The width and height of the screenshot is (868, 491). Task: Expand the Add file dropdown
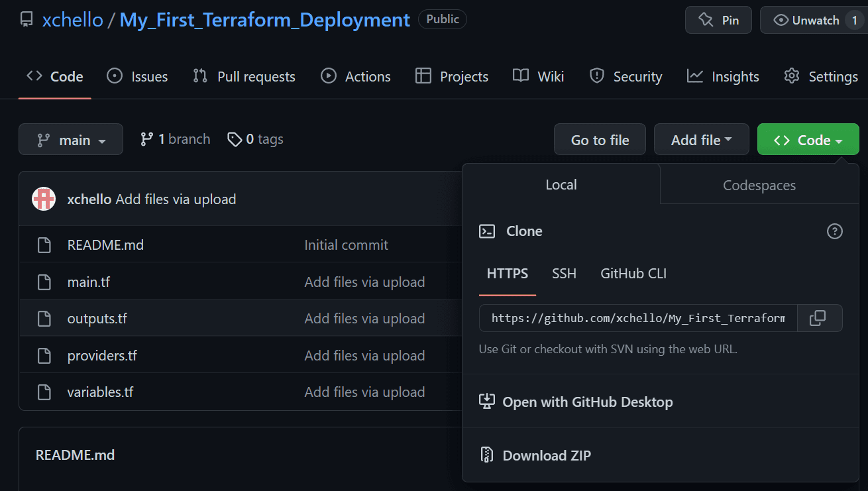tap(702, 139)
